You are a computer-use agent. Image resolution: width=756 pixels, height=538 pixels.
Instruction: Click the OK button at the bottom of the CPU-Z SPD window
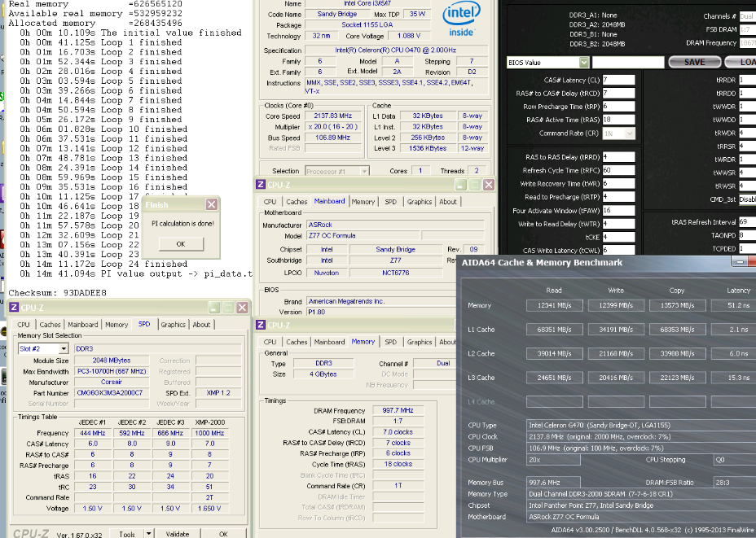223,534
